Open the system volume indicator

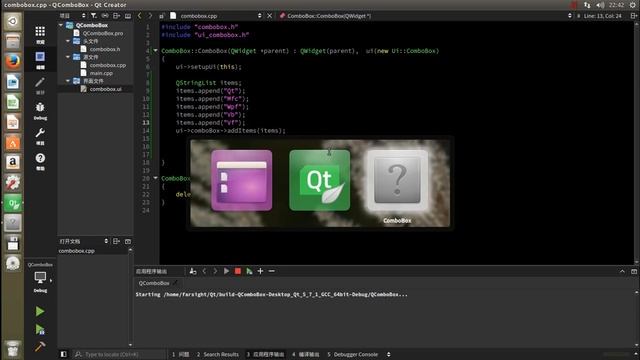[x=600, y=5]
